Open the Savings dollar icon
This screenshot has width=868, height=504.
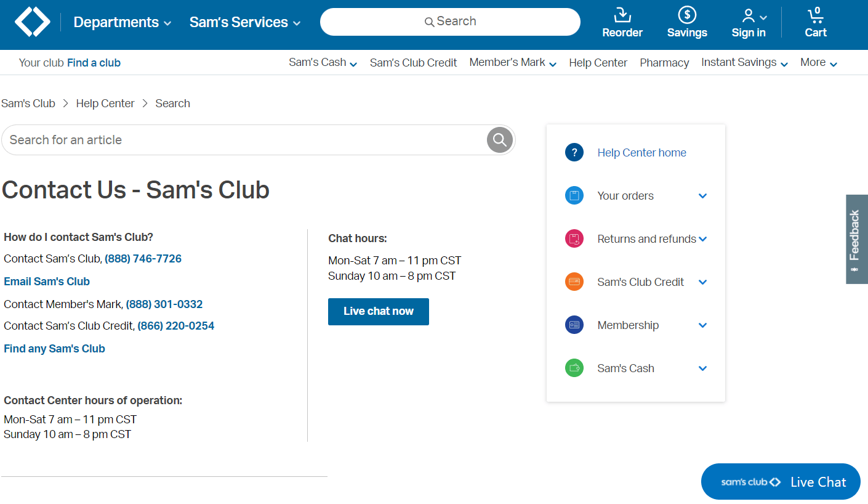(x=687, y=14)
